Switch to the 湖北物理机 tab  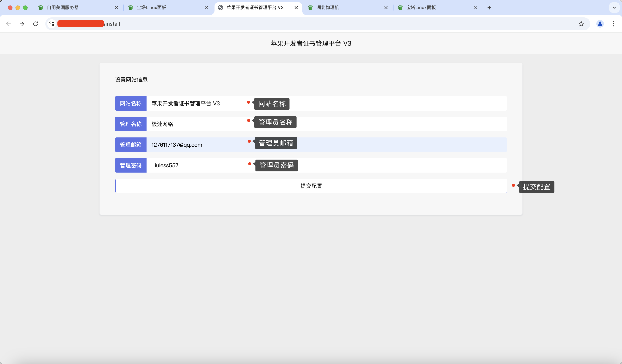(347, 8)
